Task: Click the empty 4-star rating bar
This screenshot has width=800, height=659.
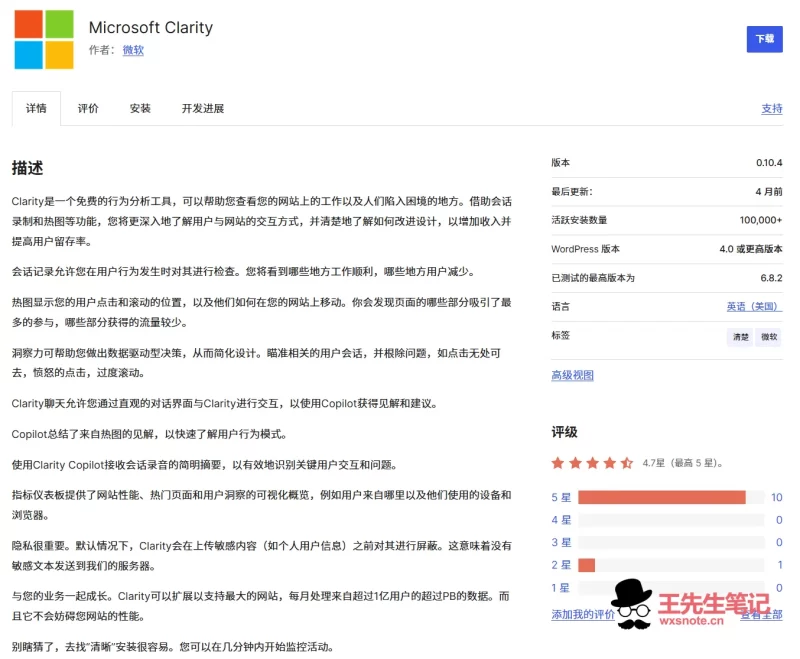Action: 671,520
